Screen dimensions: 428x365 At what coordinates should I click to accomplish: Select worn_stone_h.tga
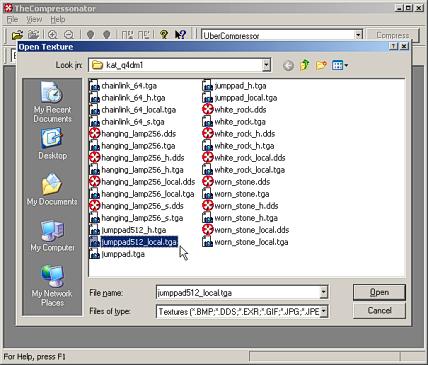246,218
